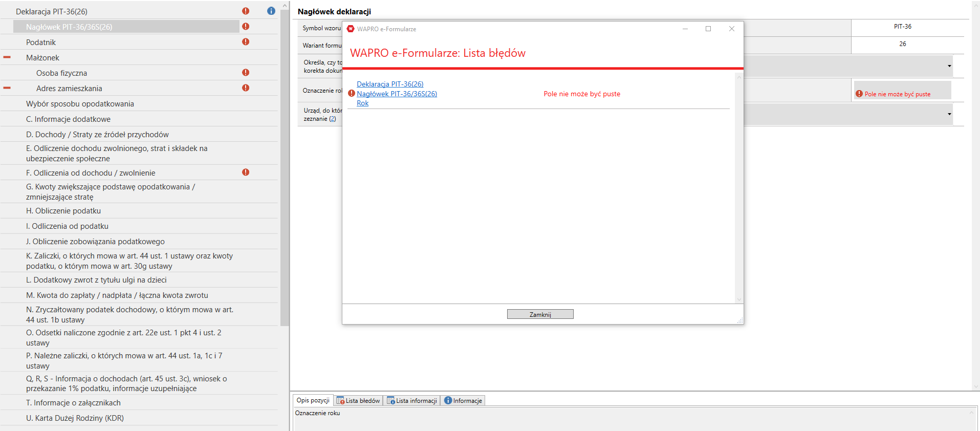Click error icon beside Deklaracja PIT-36(26)

coord(246,11)
